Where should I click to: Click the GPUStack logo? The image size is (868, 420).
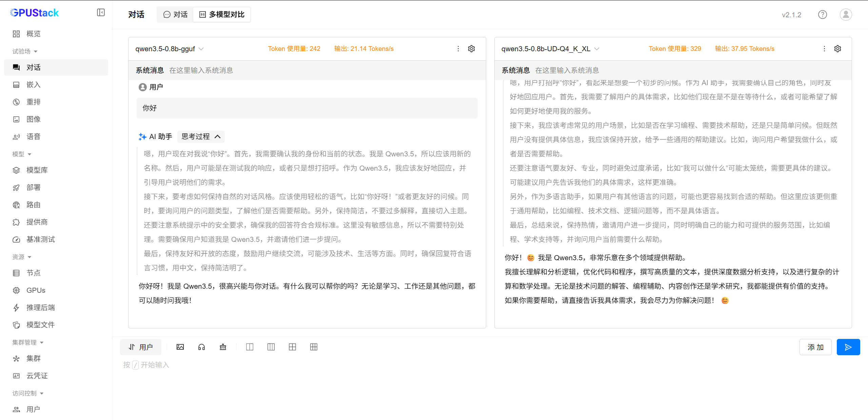35,13
